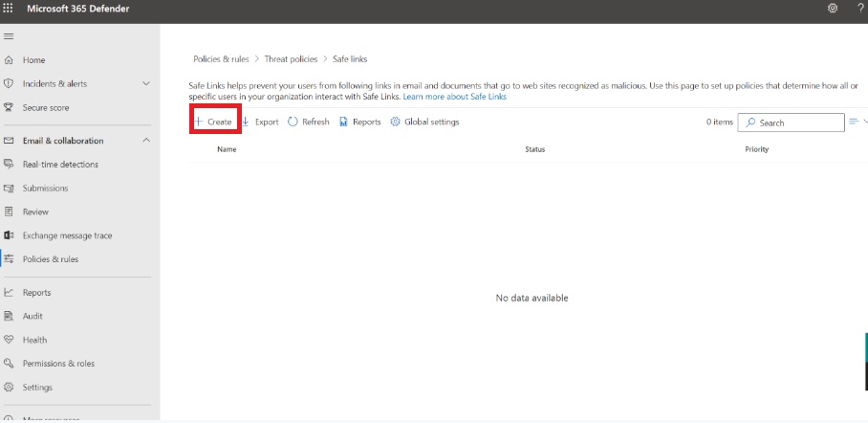The image size is (868, 423).
Task: Click the Reports chart icon in sidebar
Action: 9,292
